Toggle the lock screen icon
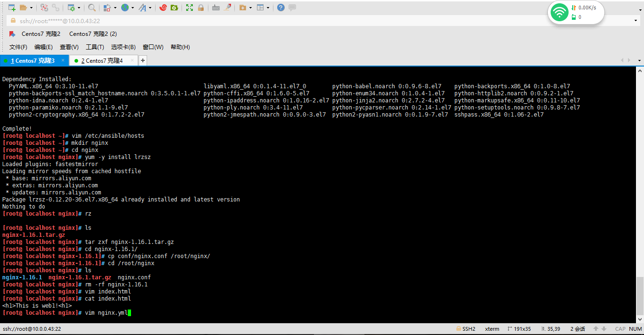The height and width of the screenshot is (335, 644). click(201, 8)
